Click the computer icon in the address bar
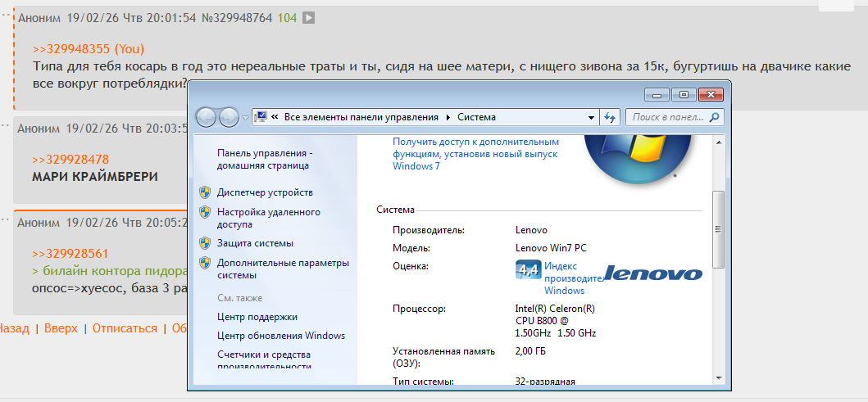The image size is (868, 402). tap(260, 117)
